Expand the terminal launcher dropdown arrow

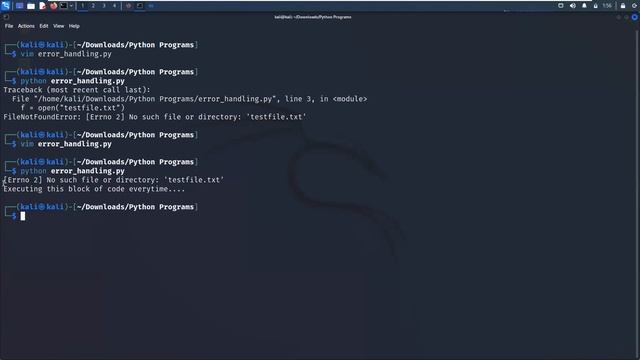tap(71, 6)
